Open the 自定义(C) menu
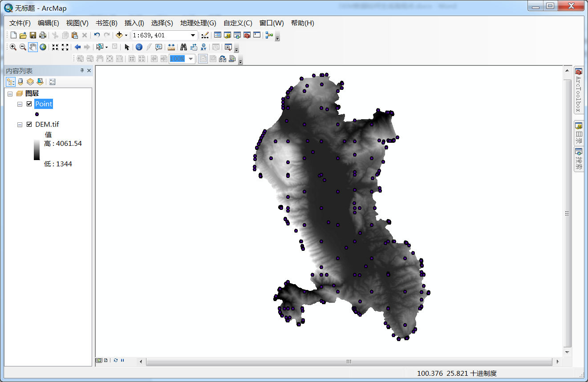Image resolution: width=588 pixels, height=382 pixels. point(238,23)
